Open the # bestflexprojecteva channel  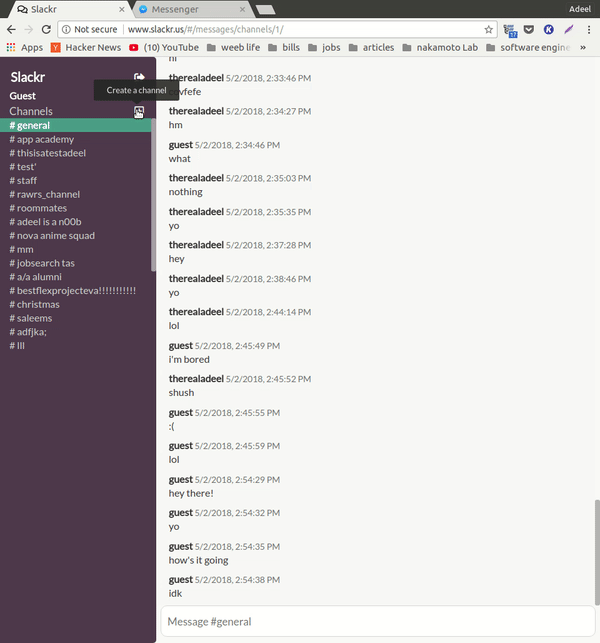click(x=75, y=291)
